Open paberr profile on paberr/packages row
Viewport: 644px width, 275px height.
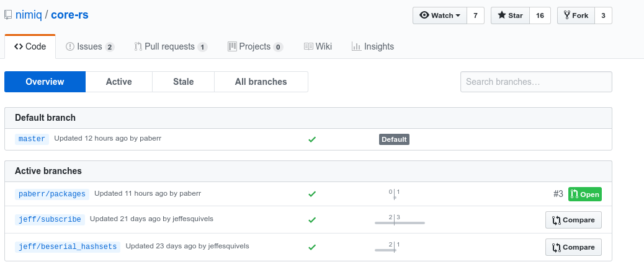[190, 193]
